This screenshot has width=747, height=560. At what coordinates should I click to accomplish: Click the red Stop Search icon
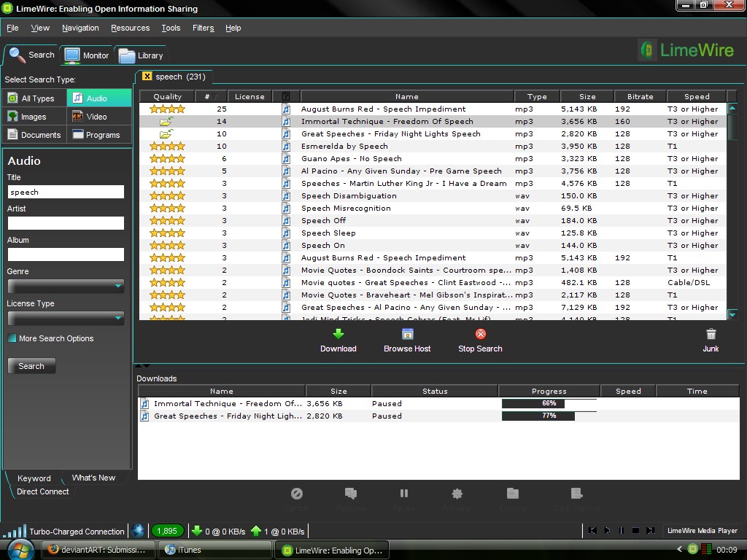pyautogui.click(x=480, y=334)
